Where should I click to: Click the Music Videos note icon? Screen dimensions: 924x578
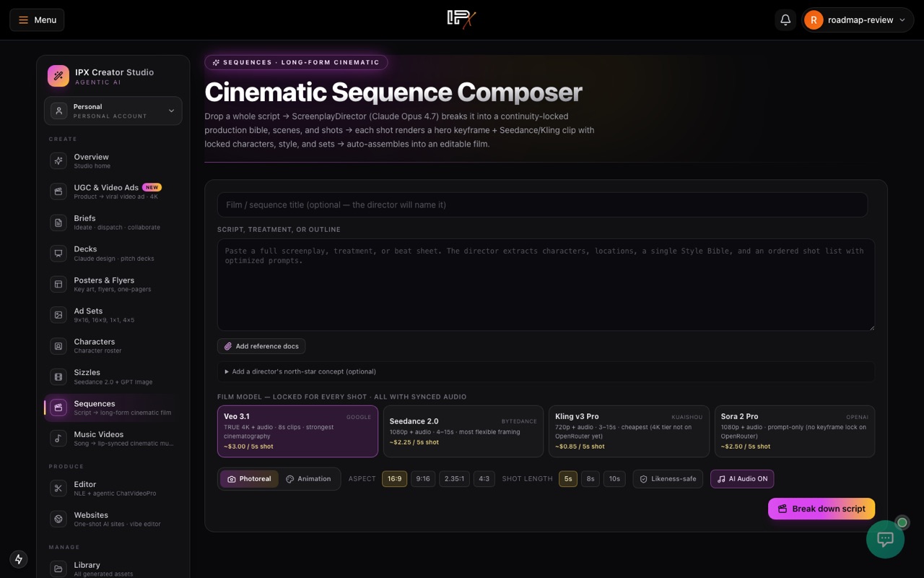[x=58, y=439]
